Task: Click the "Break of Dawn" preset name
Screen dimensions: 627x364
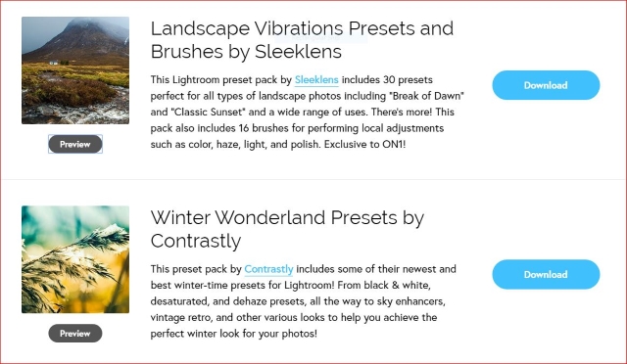Action: [426, 96]
